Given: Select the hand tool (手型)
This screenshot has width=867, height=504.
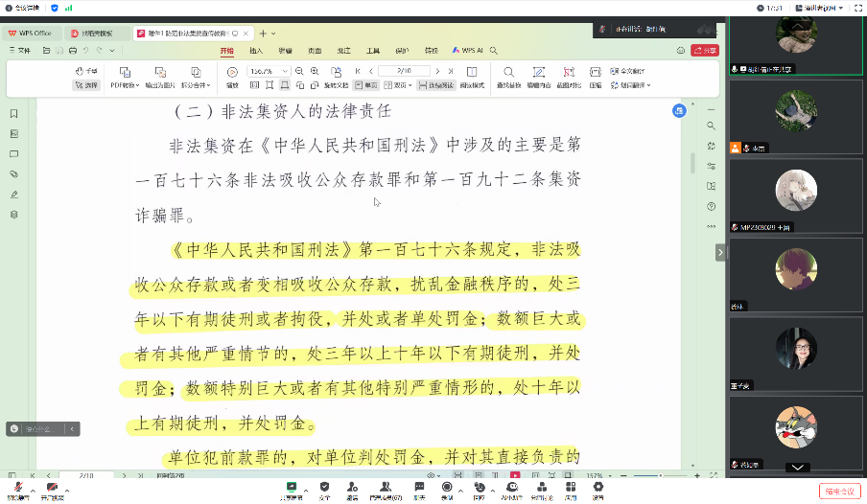Looking at the screenshot, I should click(x=86, y=71).
